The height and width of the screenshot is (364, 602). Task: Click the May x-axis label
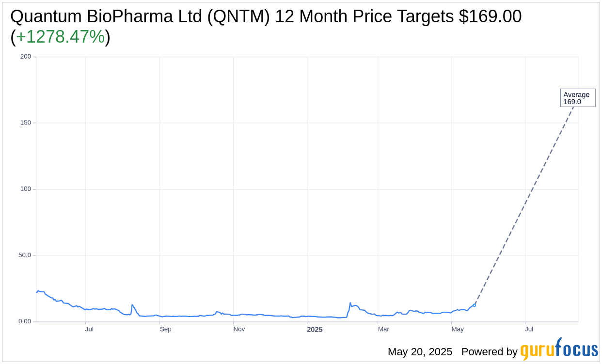click(458, 329)
